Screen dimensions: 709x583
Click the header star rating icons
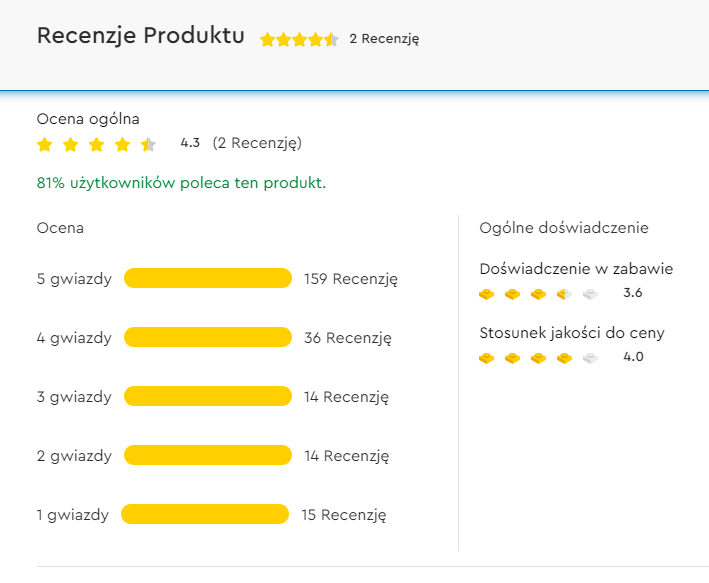pos(299,40)
